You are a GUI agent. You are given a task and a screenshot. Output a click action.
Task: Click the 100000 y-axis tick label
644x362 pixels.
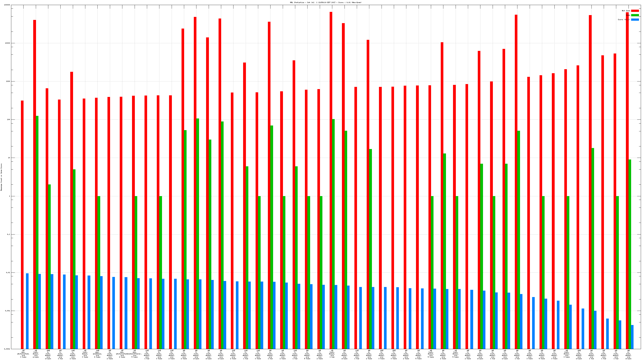coord(7,5)
